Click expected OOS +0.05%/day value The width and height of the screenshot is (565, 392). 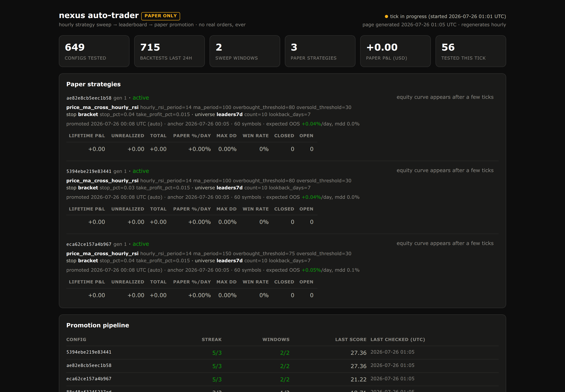(x=311, y=270)
